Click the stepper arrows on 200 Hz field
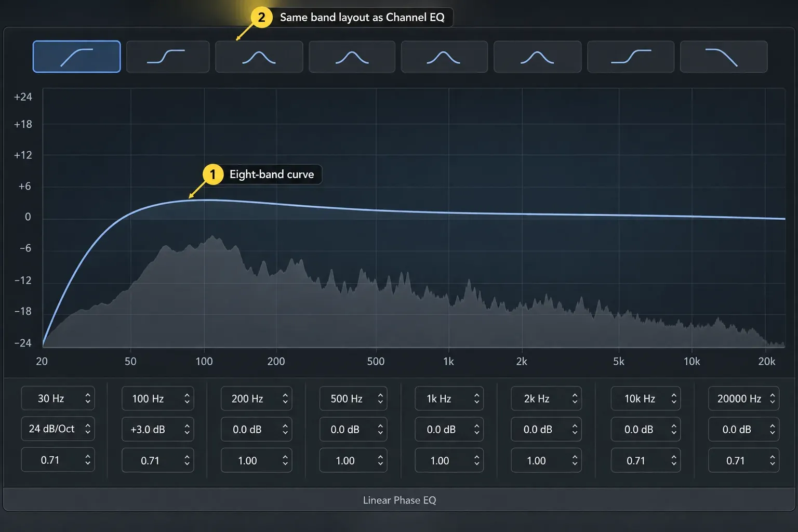Image resolution: width=798 pixels, height=532 pixels. coord(285,398)
